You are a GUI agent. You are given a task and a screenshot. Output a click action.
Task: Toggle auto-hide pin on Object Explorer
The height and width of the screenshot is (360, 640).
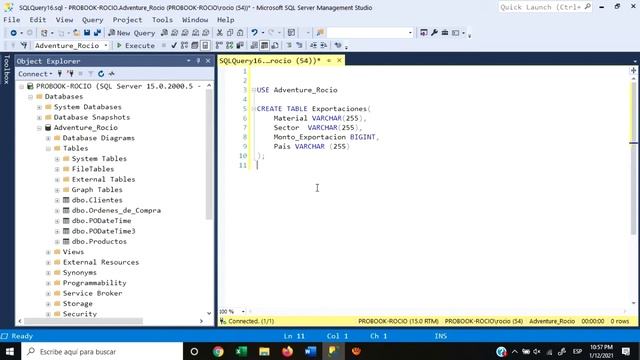pos(198,61)
